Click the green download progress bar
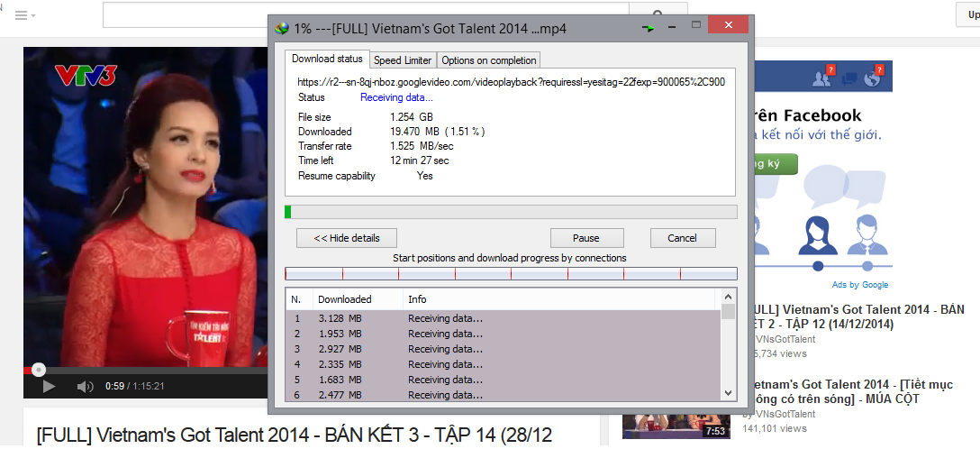This screenshot has width=980, height=449. 511,211
